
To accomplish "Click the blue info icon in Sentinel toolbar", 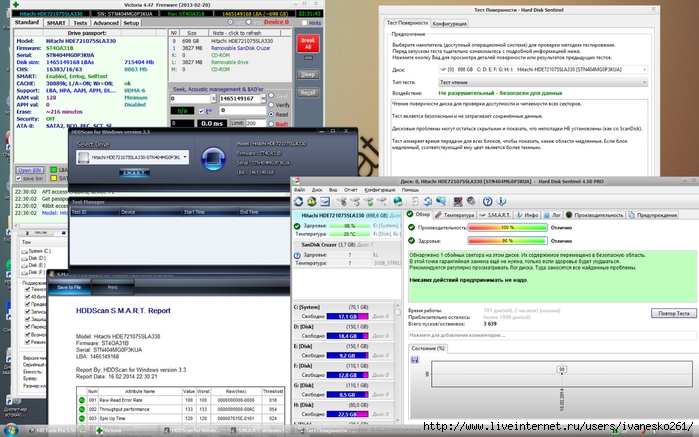I will tap(501, 202).
